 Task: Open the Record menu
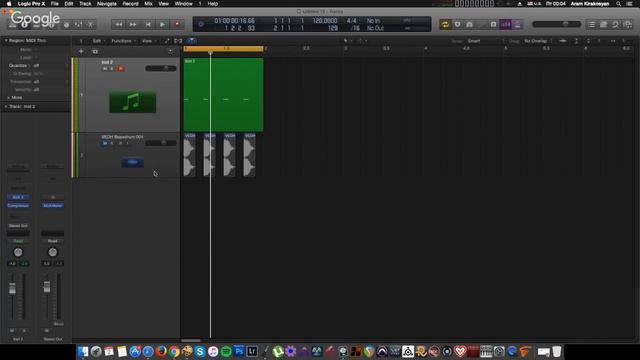(131, 4)
